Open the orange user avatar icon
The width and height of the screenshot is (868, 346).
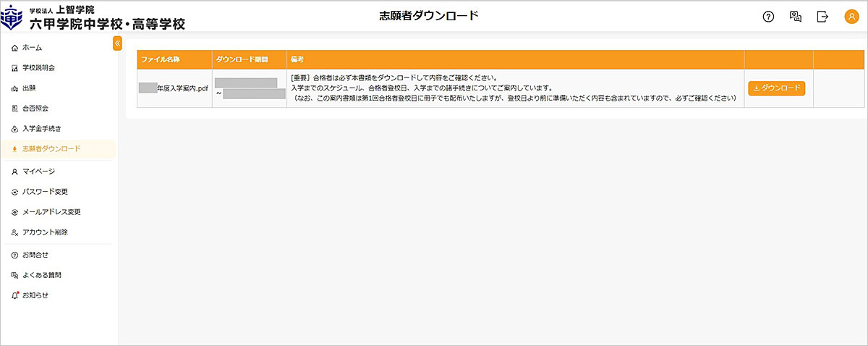click(851, 17)
